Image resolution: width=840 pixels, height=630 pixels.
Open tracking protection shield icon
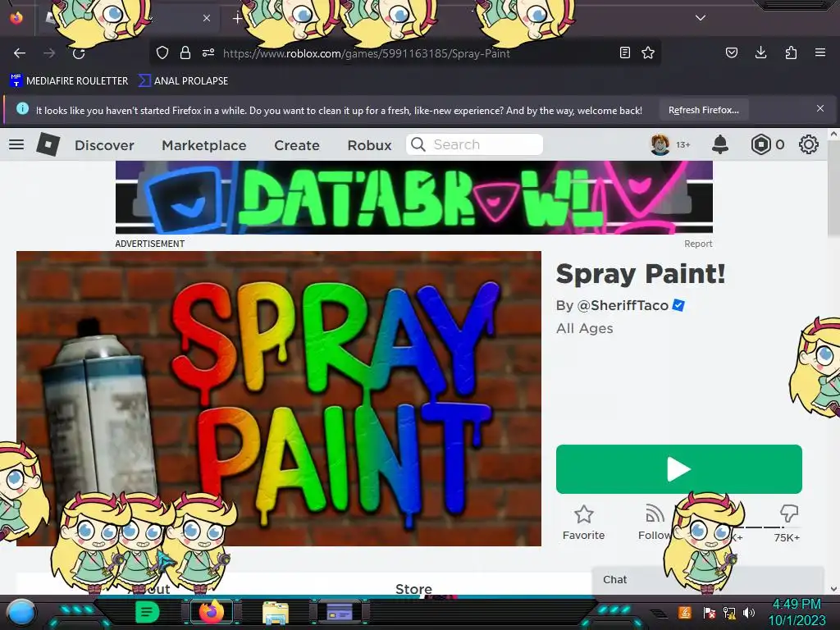tap(162, 52)
